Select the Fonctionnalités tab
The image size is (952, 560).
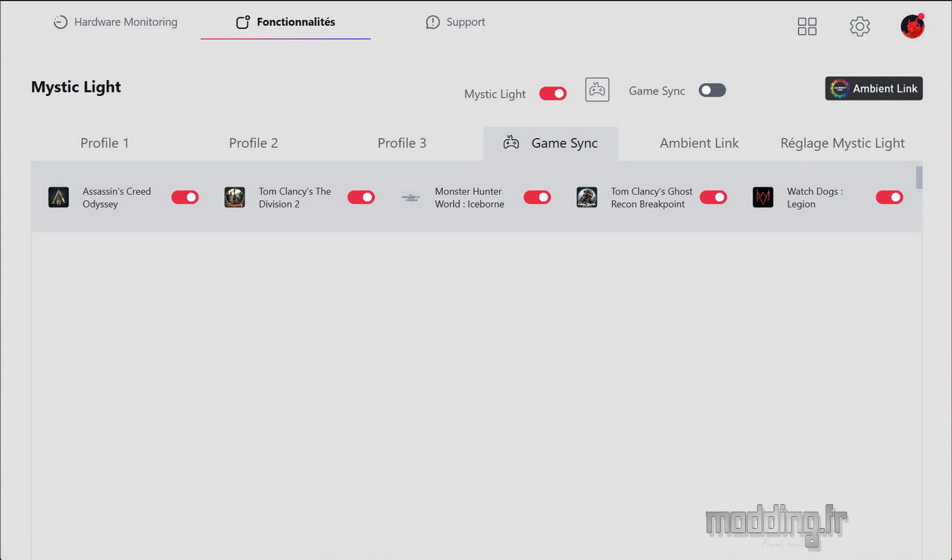click(286, 22)
